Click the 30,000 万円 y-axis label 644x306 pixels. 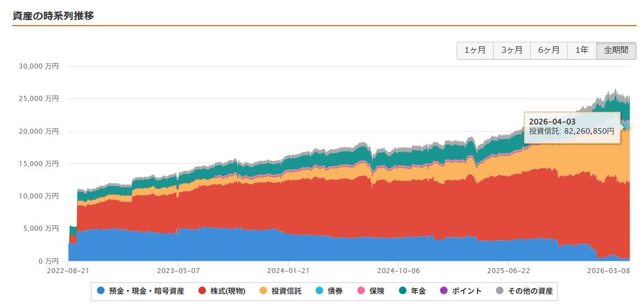coord(39,66)
